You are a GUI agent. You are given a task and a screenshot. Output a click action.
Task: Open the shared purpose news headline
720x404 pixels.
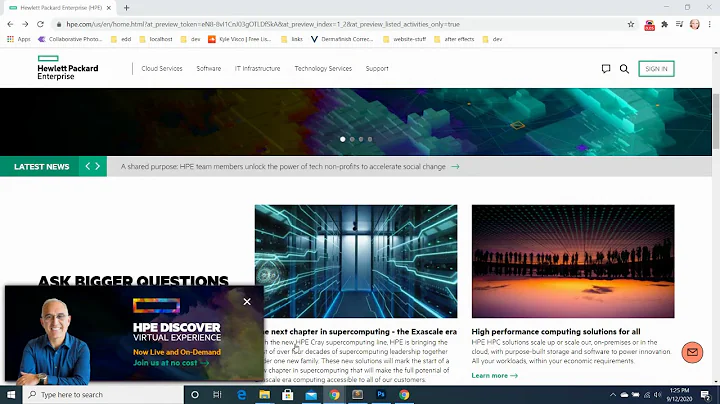tap(283, 167)
